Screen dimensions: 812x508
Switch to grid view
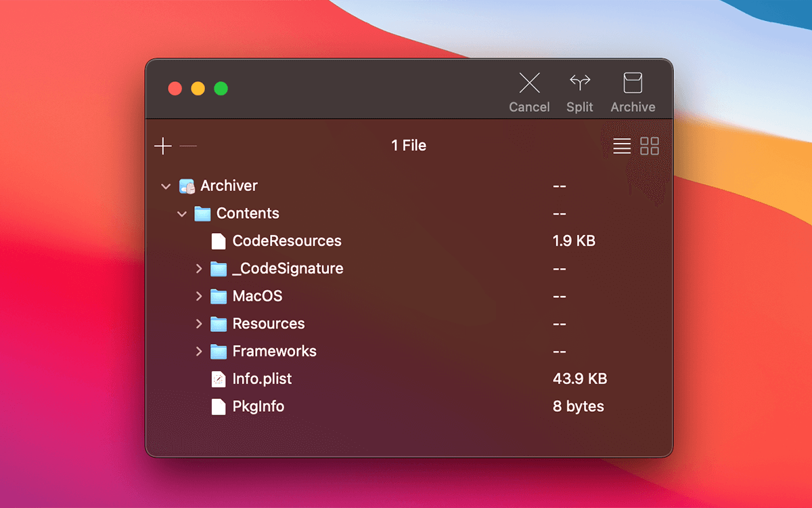tap(650, 146)
